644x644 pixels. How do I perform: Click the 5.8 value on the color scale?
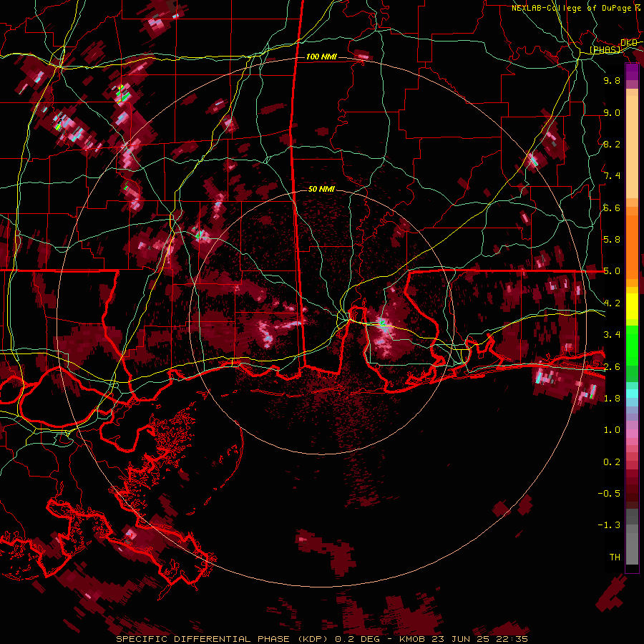pos(612,240)
